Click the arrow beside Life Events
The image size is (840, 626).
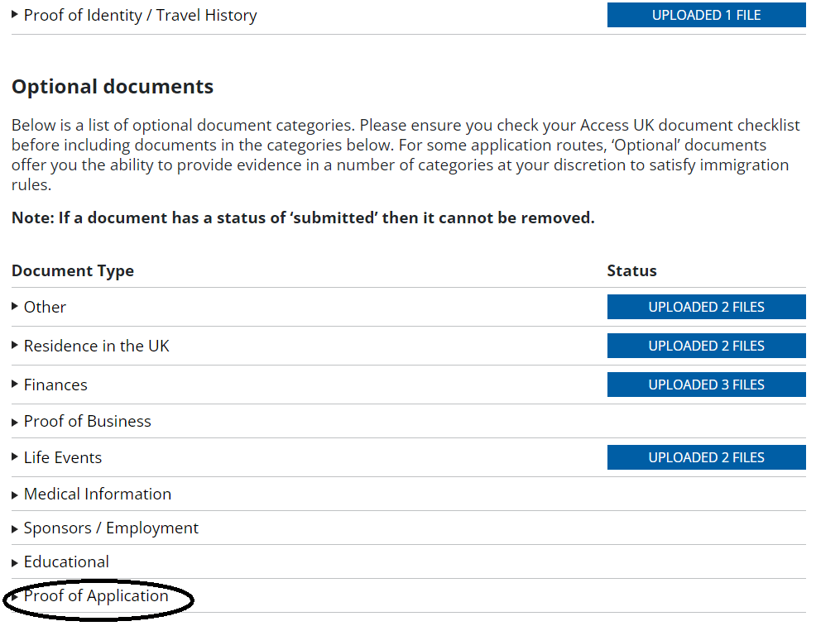point(15,457)
